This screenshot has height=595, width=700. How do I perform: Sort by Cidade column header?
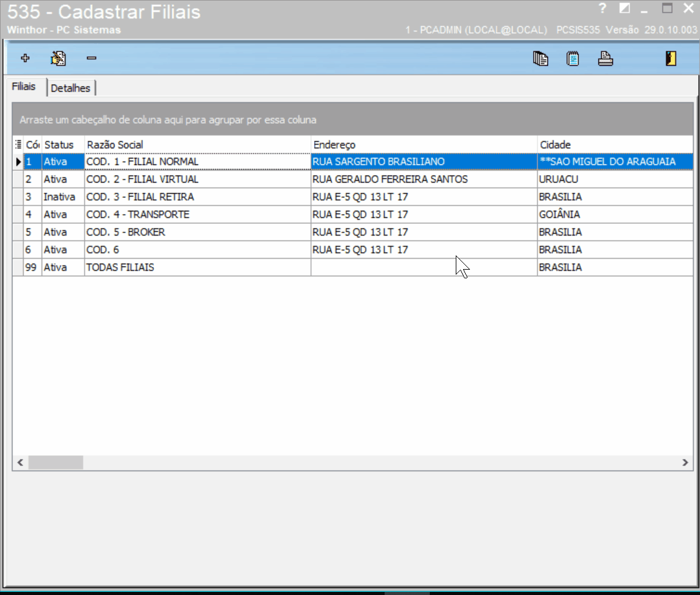615,145
